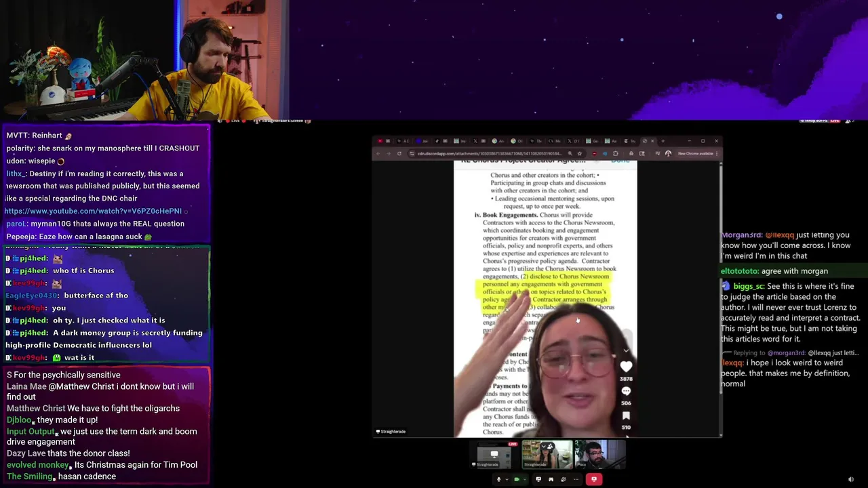
Task: Select Paco's video tile
Action: tap(600, 455)
